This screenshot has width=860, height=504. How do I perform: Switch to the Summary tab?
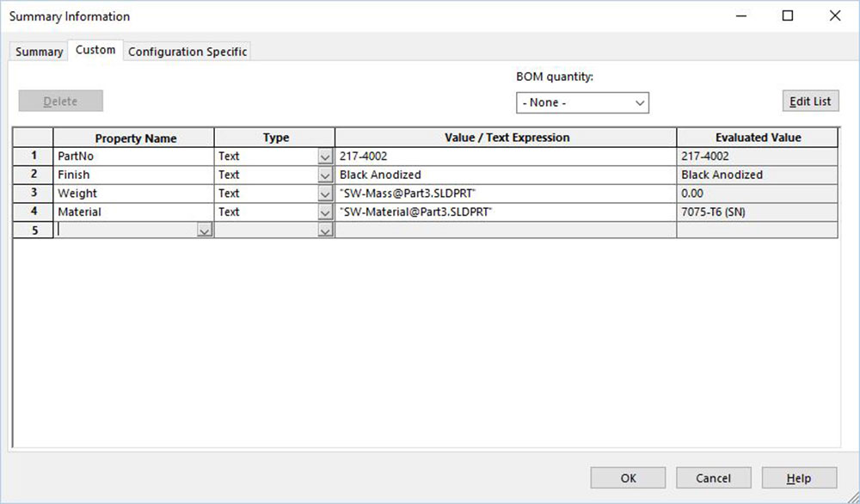(x=40, y=52)
